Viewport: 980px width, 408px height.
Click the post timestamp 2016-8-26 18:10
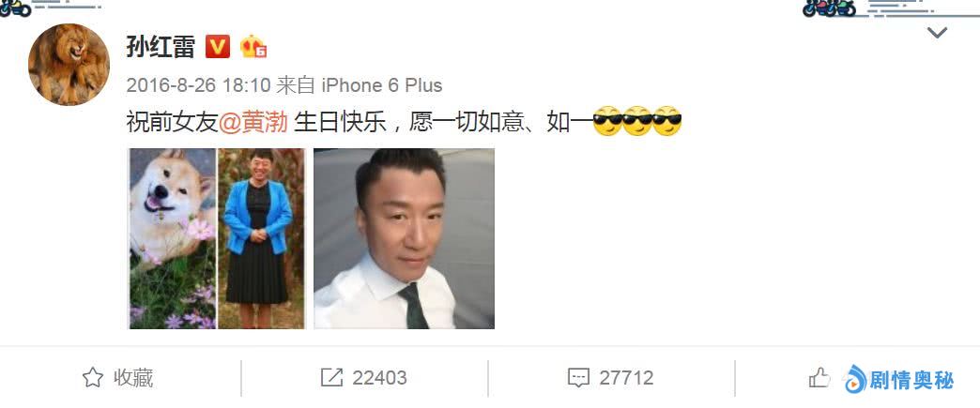pos(198,85)
